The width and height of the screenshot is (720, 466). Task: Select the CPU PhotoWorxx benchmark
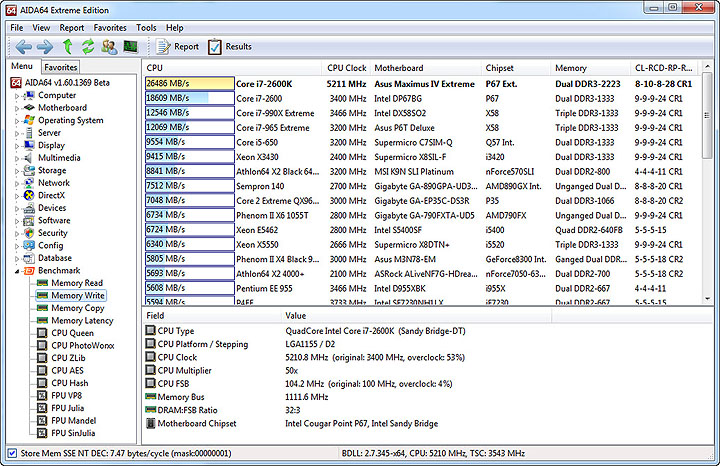coord(83,345)
